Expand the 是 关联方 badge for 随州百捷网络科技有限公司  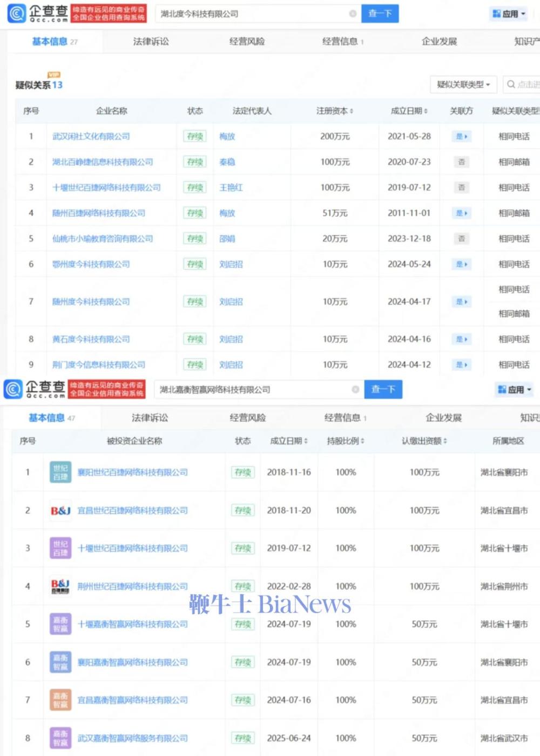pyautogui.click(x=461, y=213)
